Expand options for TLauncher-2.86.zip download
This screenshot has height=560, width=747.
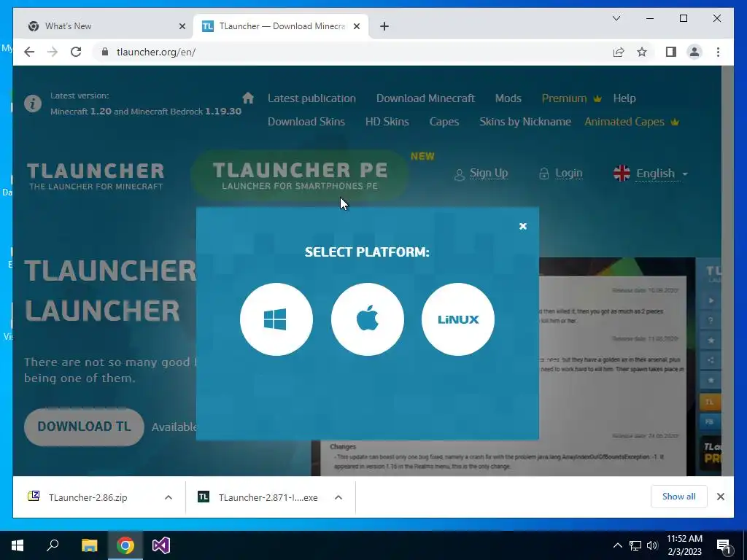pos(169,497)
